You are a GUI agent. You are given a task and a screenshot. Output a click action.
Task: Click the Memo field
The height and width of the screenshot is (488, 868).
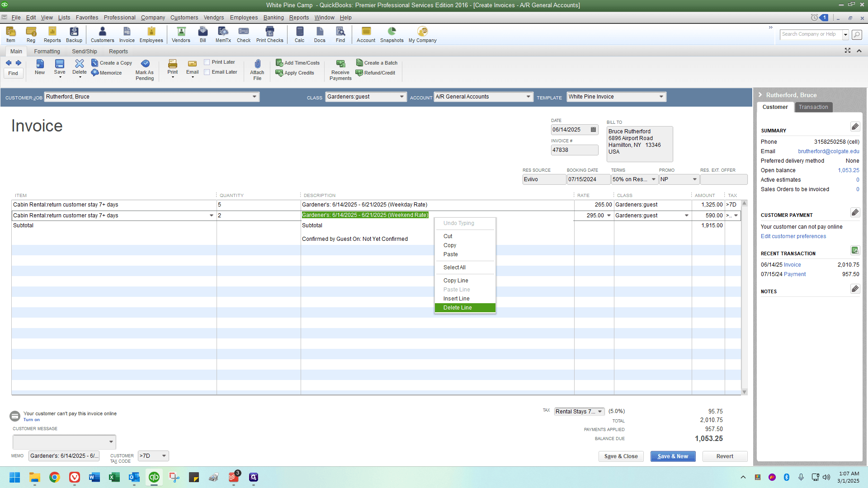(64, 456)
